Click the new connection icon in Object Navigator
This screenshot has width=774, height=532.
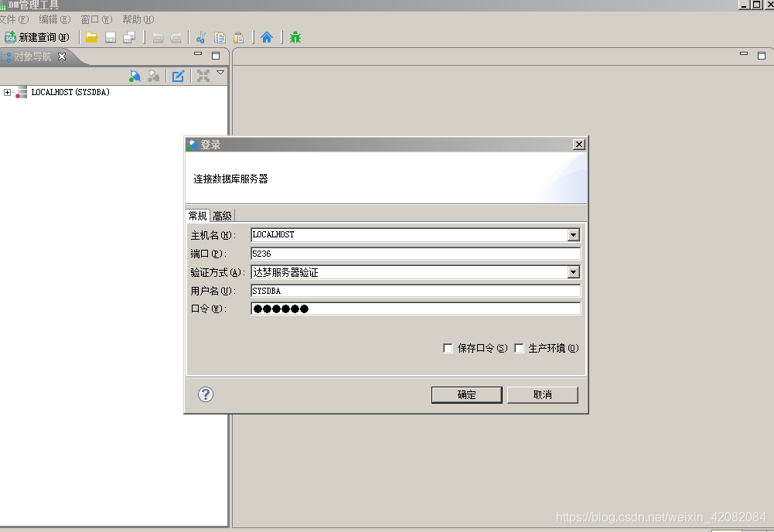click(135, 76)
